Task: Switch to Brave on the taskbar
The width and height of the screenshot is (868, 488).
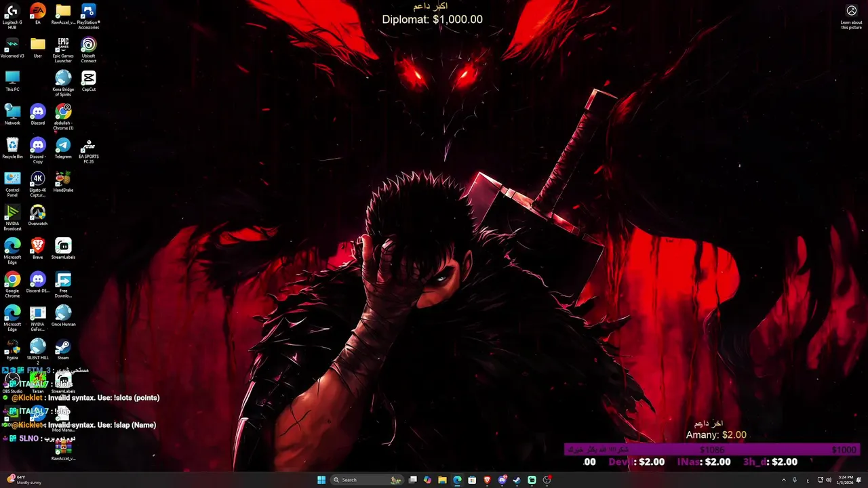Action: click(x=487, y=480)
